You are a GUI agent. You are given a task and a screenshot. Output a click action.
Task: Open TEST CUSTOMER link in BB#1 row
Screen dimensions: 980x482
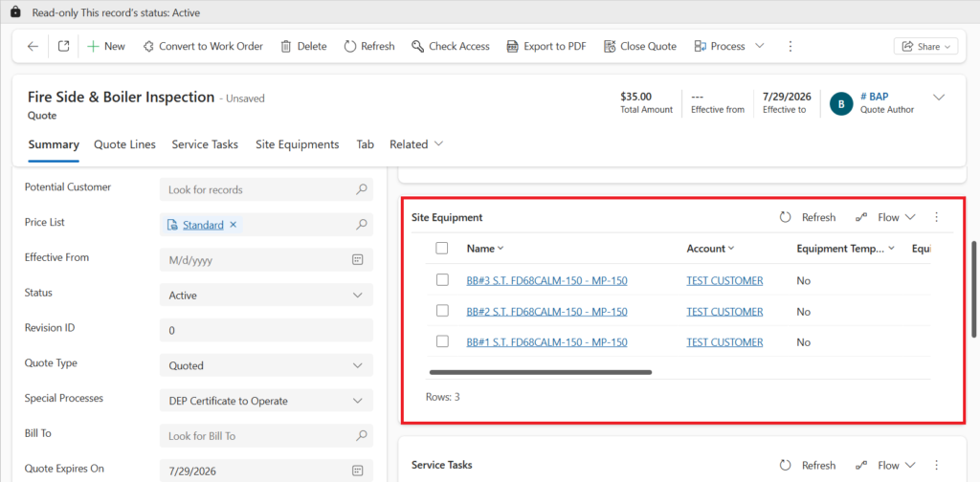[724, 342]
